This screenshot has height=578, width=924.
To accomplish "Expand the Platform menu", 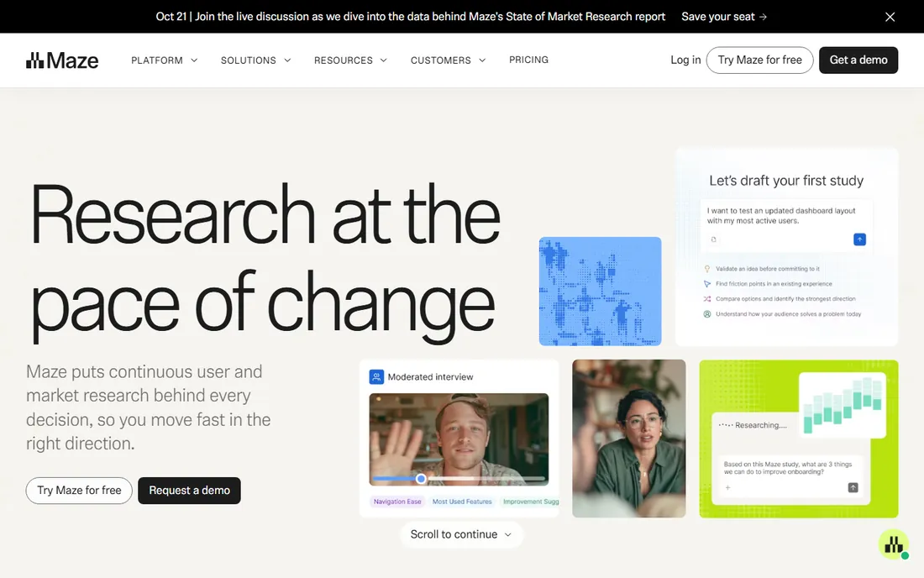I will click(165, 60).
